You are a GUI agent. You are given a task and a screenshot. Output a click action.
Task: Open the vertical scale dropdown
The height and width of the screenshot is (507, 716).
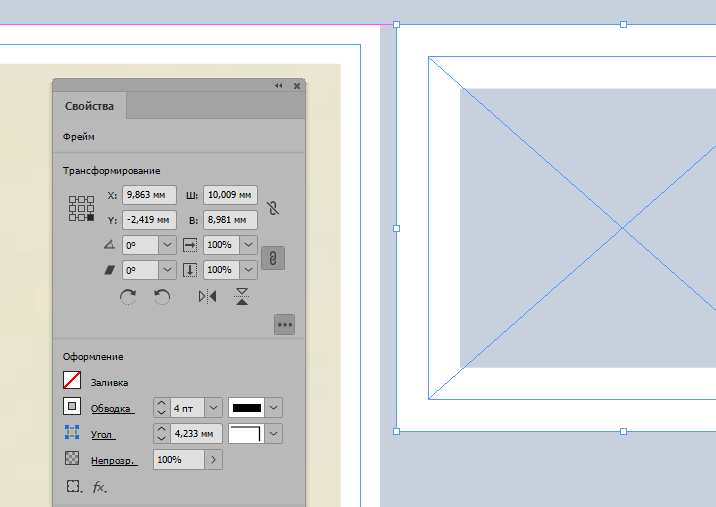[x=248, y=270]
